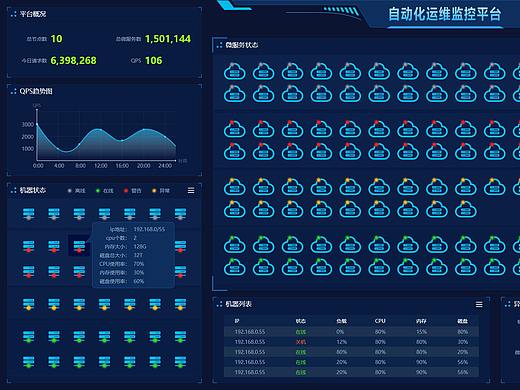Screen dimensions: 520x390
Task: Select first yellow abnormal server icon
Action: pos(28,304)
